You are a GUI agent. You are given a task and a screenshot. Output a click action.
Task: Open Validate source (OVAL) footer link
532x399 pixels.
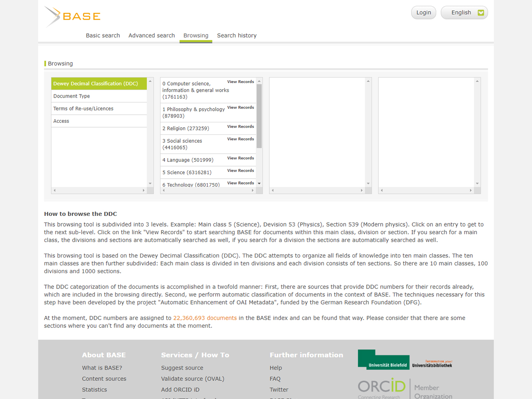(x=192, y=379)
